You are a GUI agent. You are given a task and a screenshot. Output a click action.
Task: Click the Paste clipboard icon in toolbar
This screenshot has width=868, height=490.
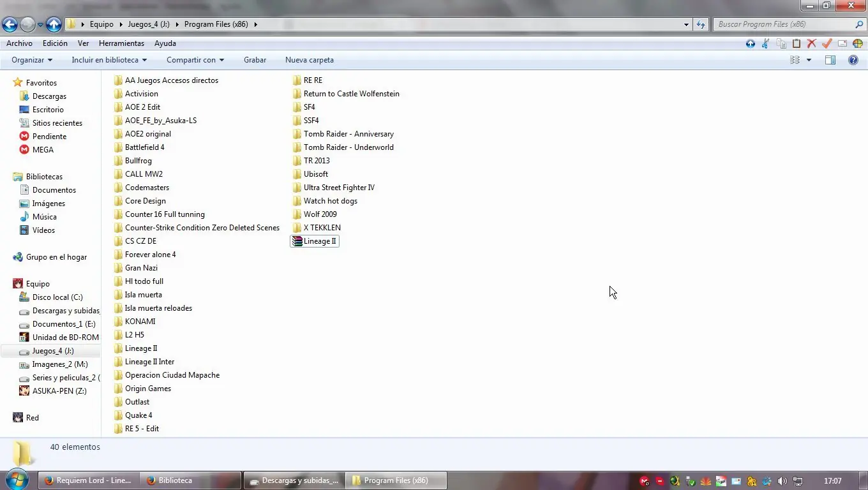[797, 43]
